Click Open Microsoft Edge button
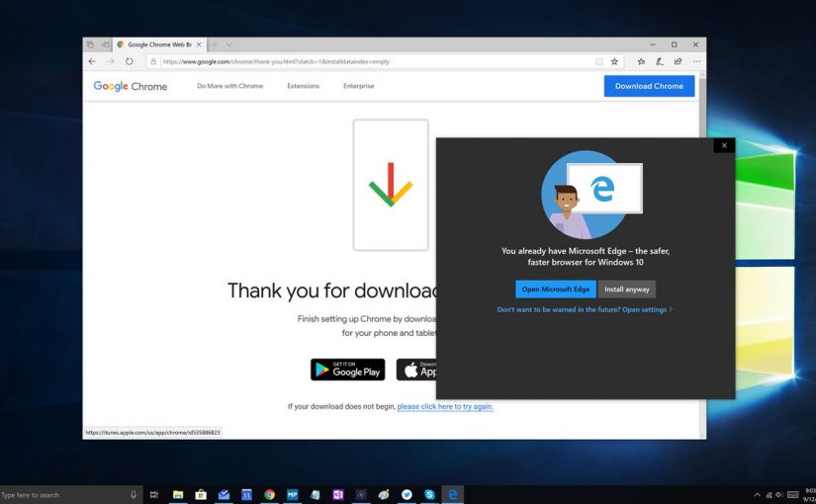Screen dimensions: 816x504 pyautogui.click(x=555, y=290)
